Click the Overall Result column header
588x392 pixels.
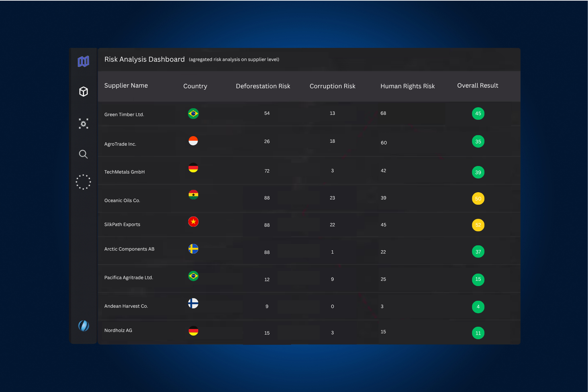point(477,86)
